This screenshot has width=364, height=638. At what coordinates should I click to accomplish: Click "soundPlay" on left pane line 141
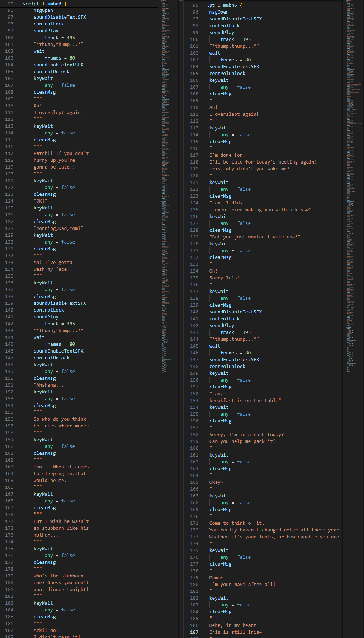click(x=46, y=317)
